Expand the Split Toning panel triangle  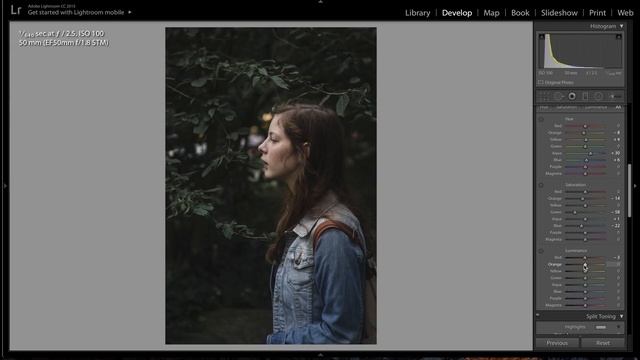tap(622, 316)
